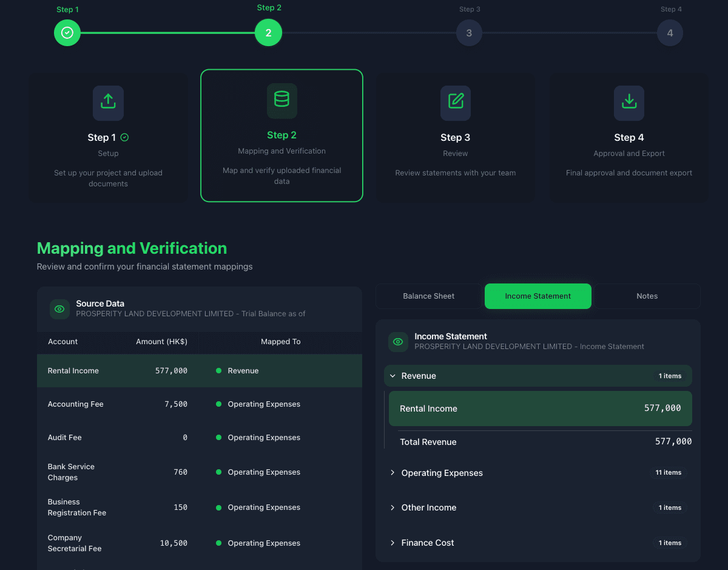
Task: Click the 1 items badge on Other Income
Action: [670, 508]
